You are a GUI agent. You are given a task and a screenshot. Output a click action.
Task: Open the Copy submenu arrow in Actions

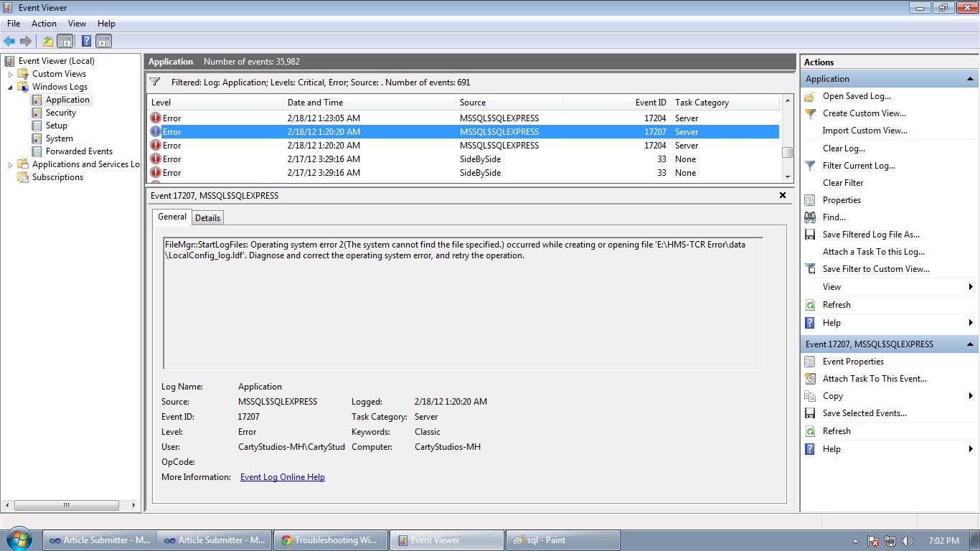coord(971,396)
